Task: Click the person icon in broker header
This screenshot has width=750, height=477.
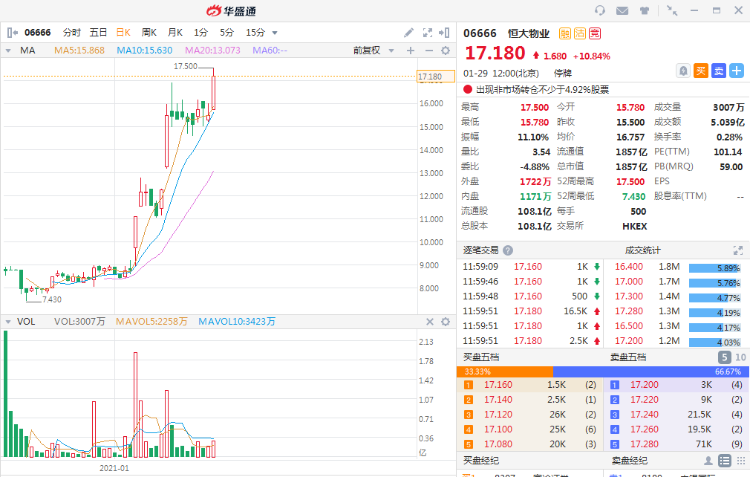Action: coord(708,460)
